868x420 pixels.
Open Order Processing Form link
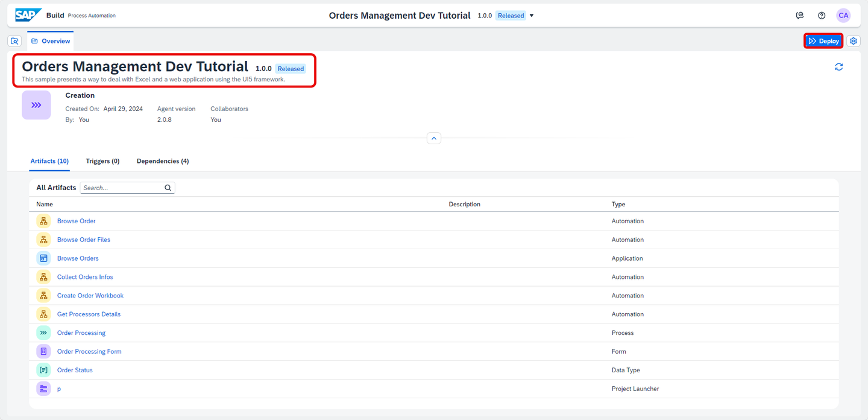point(89,352)
